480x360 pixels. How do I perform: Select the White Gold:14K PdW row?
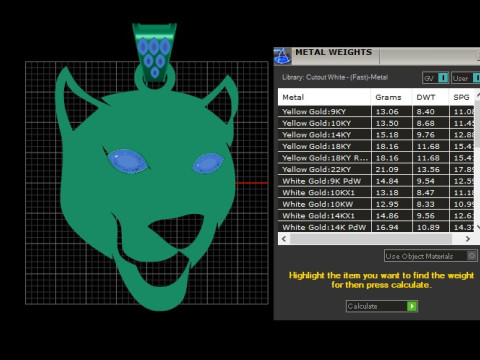[x=376, y=227]
